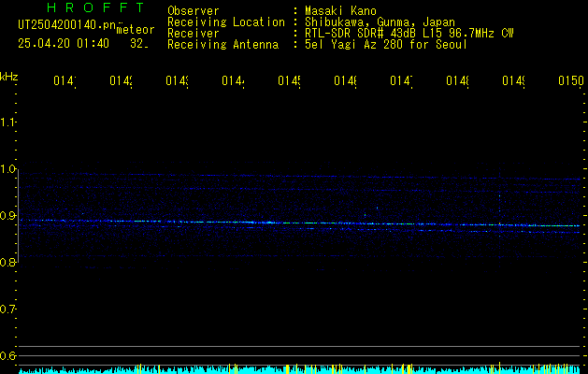Click the 0.9 kHz frequency label
This screenshot has height=374, width=588.
[7, 216]
